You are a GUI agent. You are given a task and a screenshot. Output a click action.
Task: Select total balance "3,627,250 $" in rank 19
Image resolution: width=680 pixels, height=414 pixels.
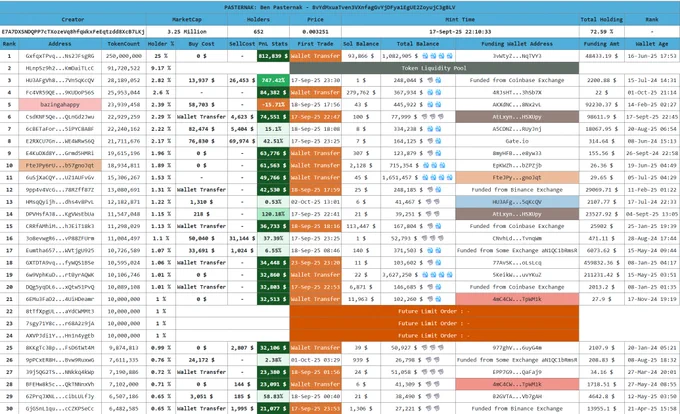click(x=400, y=274)
